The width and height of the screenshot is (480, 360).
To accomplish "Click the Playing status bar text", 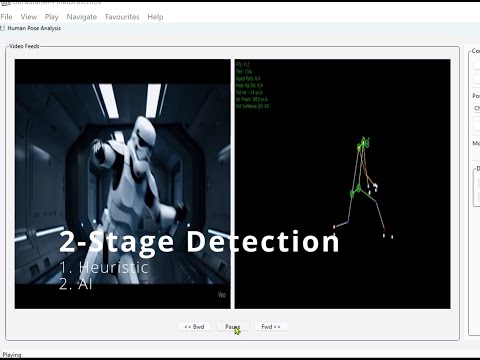I will tap(12, 355).
